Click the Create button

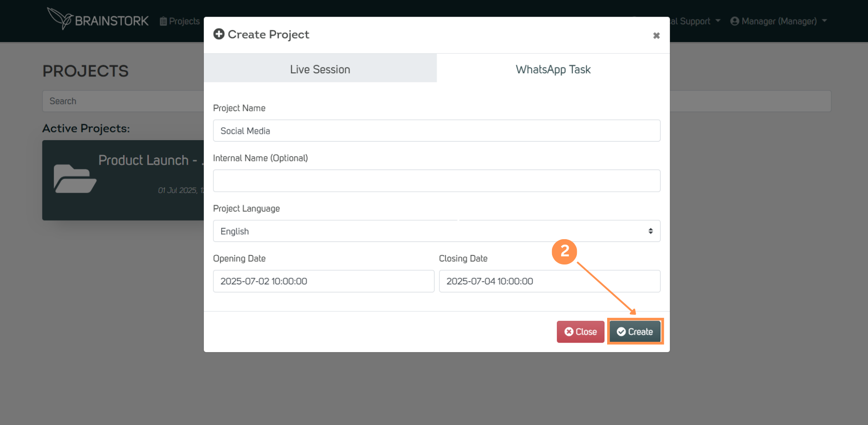tap(635, 332)
